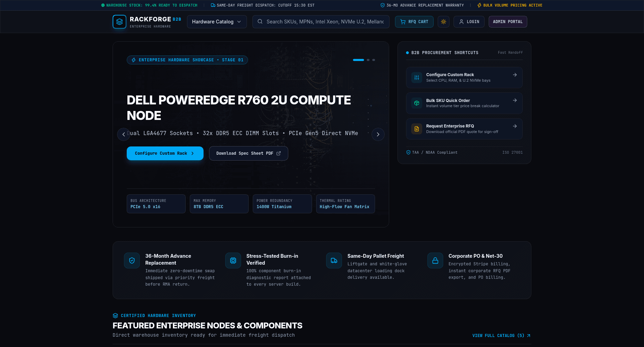
Task: Open the Request Enterprise RFQ shortcut
Action: point(464,129)
